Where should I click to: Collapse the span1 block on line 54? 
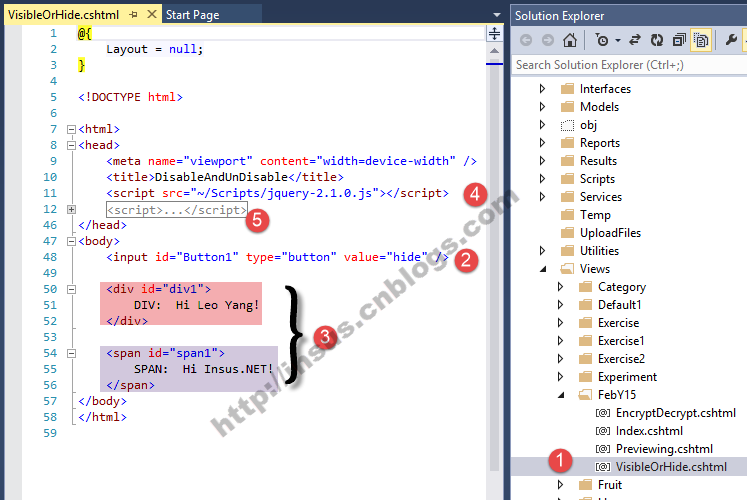click(71, 353)
